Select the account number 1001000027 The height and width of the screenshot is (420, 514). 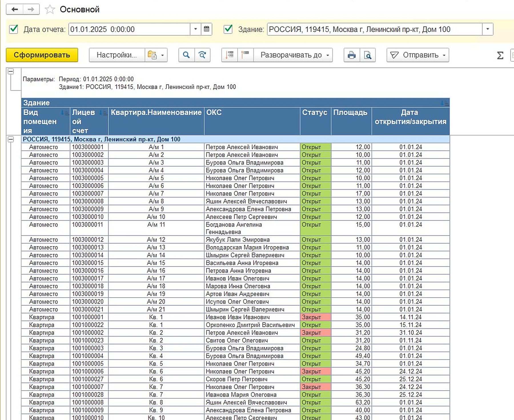coord(89,379)
